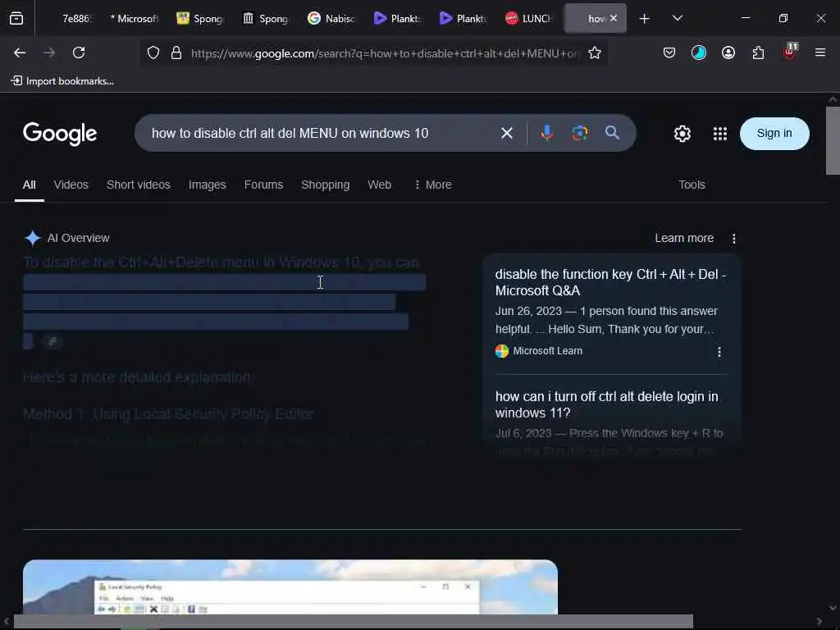The height and width of the screenshot is (630, 840).
Task: Close the current search tab
Action: point(614,18)
